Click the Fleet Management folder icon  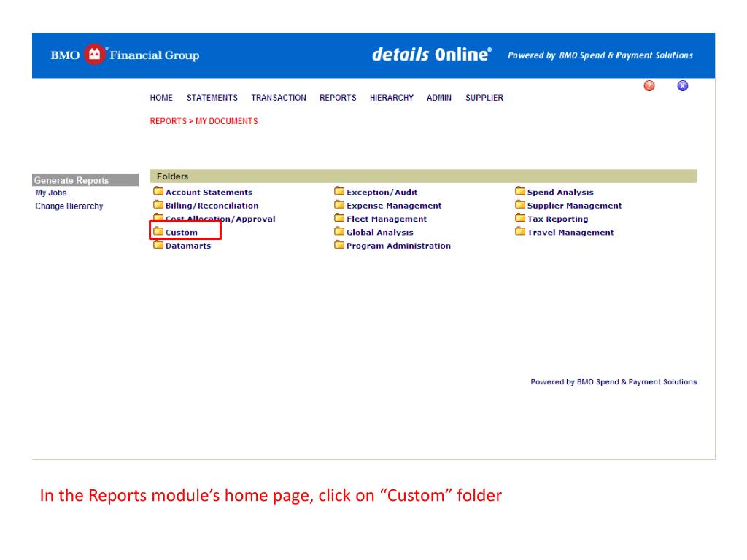(x=339, y=218)
